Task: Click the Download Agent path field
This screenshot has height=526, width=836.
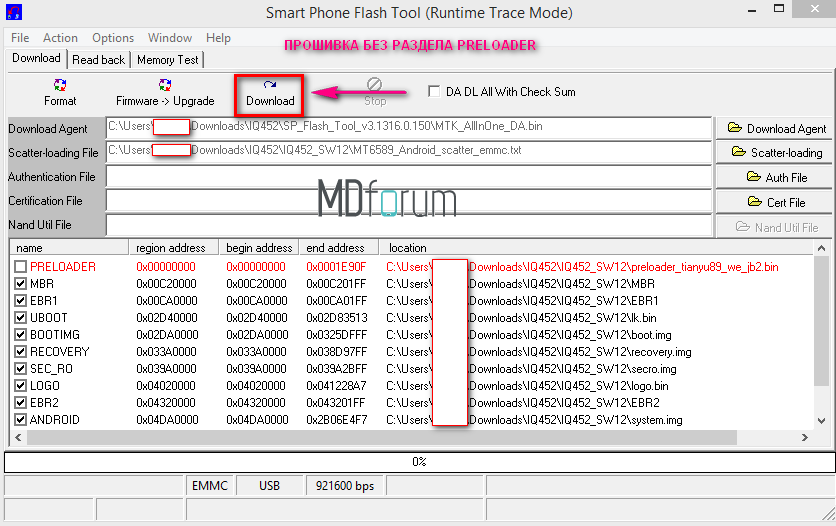Action: 408,128
